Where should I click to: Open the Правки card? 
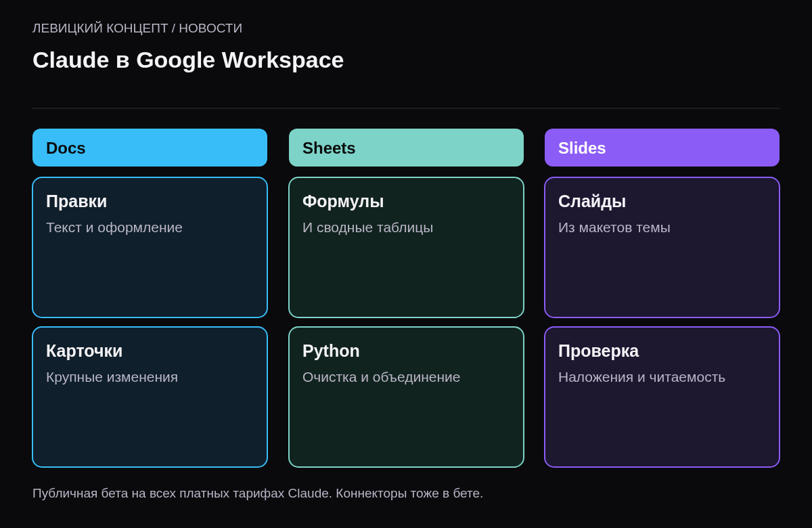(150, 248)
